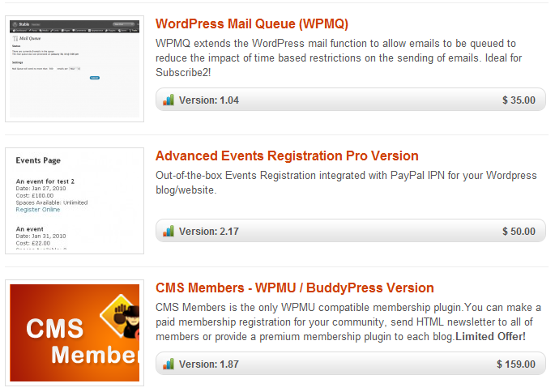Click the Version: 2.17 label

209,232
